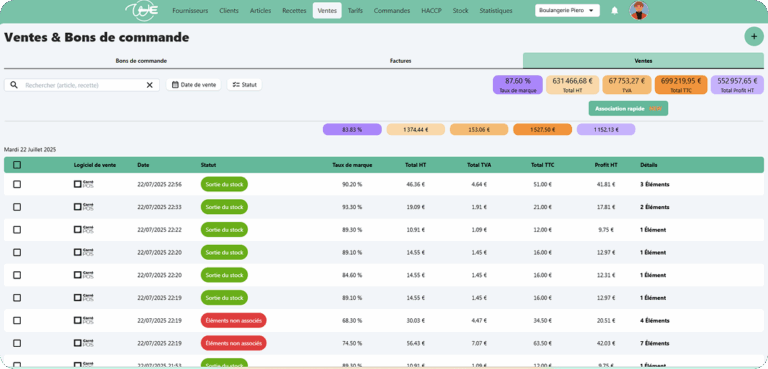Click Éléments non associés on the 63.50 € row
This screenshot has height=369, width=768.
coord(234,343)
